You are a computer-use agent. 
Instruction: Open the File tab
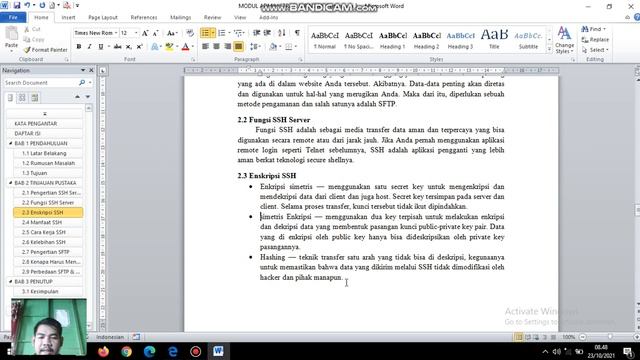[13, 18]
